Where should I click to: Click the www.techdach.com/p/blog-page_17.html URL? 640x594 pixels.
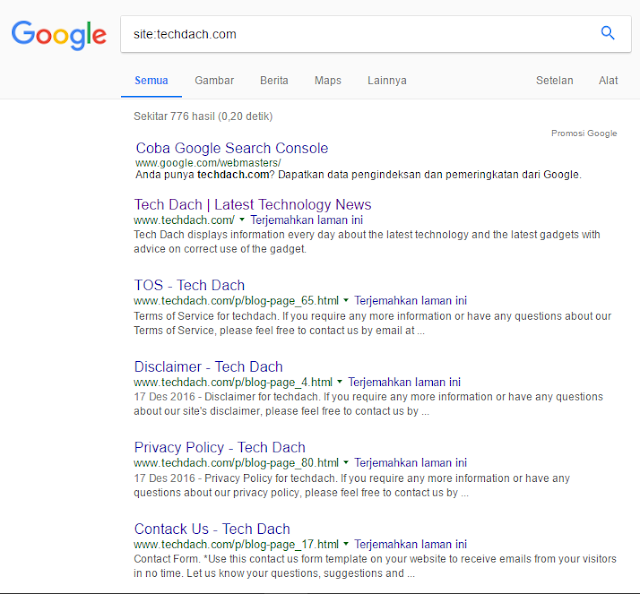pos(236,544)
